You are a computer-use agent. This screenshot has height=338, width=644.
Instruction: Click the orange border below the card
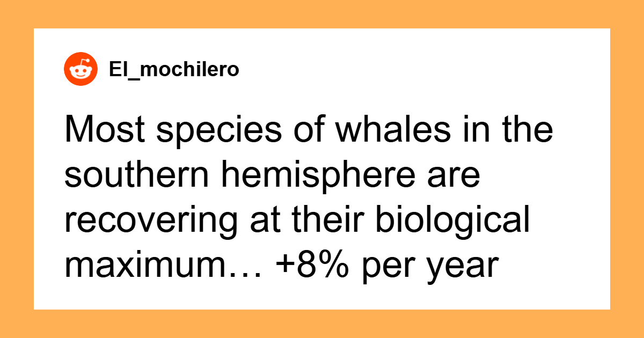(x=322, y=324)
